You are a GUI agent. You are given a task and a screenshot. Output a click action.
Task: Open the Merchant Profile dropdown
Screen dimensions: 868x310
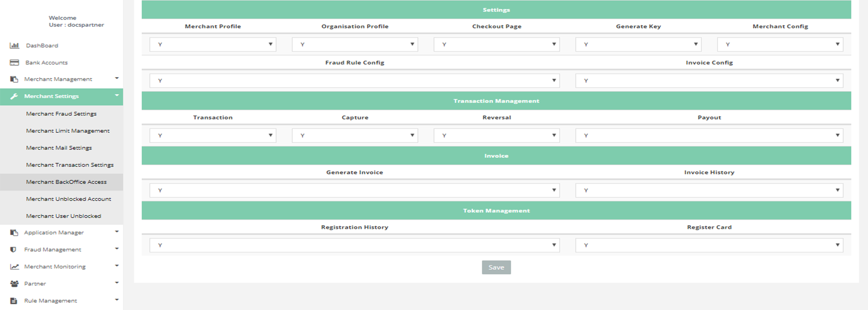213,44
